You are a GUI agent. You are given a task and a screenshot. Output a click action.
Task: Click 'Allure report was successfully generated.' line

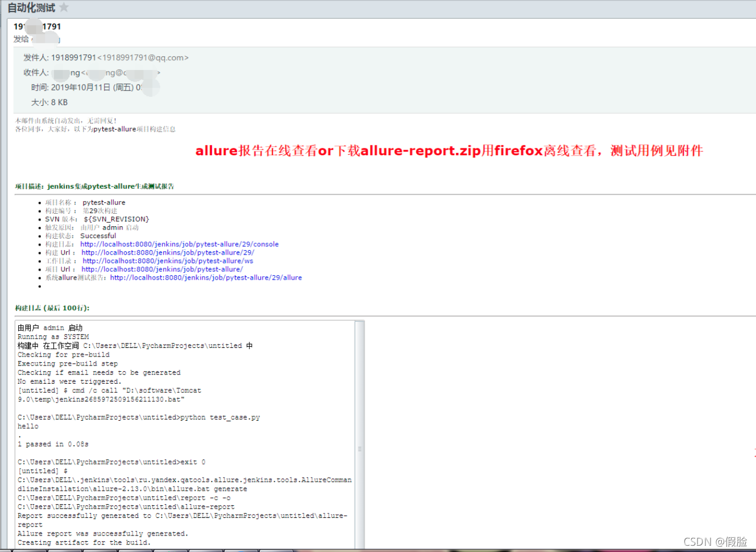103,534
